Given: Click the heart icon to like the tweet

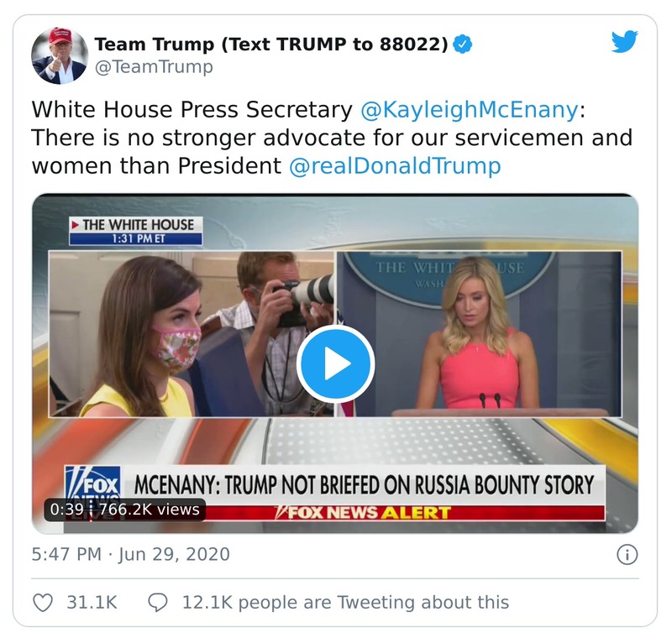Looking at the screenshot, I should [45, 602].
